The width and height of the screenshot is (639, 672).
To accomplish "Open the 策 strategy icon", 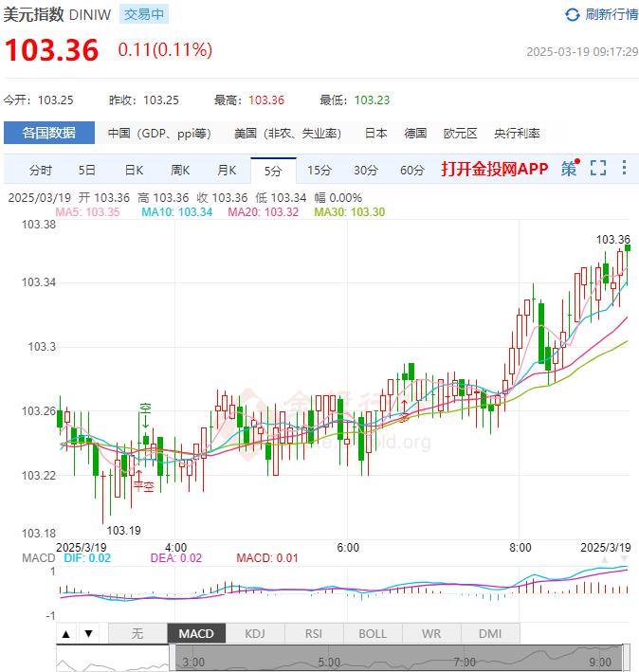I will pyautogui.click(x=569, y=169).
